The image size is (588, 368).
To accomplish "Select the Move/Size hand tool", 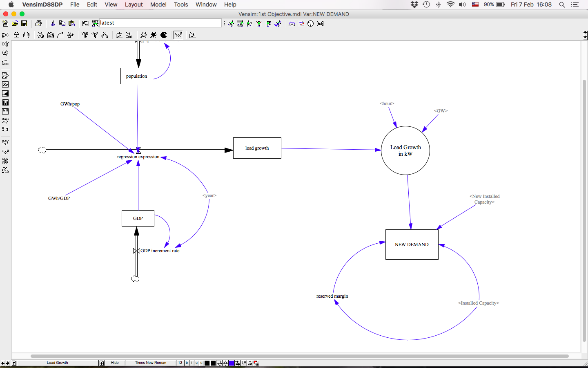I will (27, 35).
